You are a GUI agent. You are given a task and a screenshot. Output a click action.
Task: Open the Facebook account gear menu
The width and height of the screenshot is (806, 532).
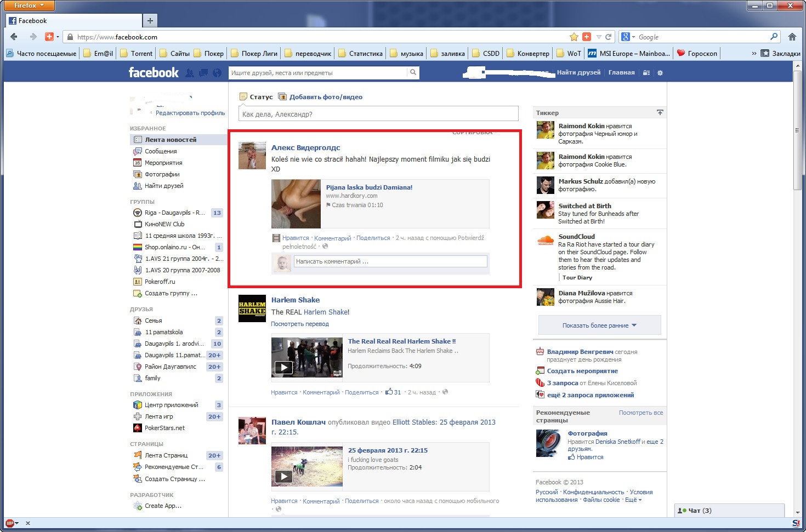[x=660, y=73]
